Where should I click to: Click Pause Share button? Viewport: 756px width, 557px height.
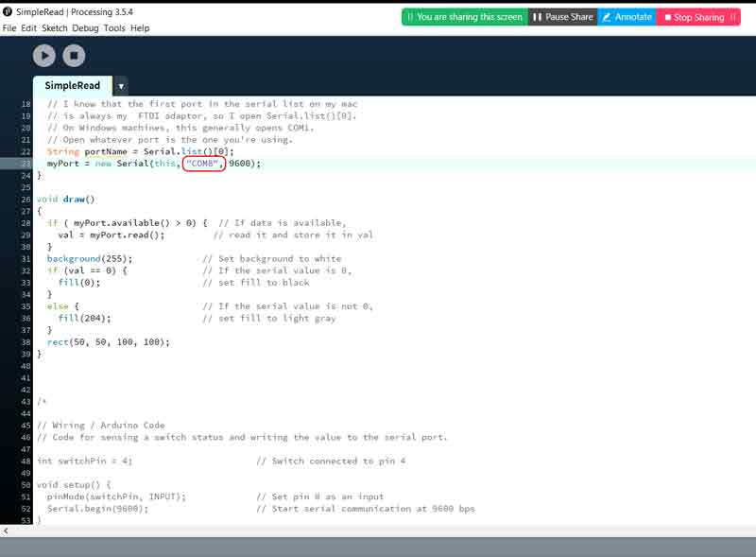pyautogui.click(x=562, y=17)
